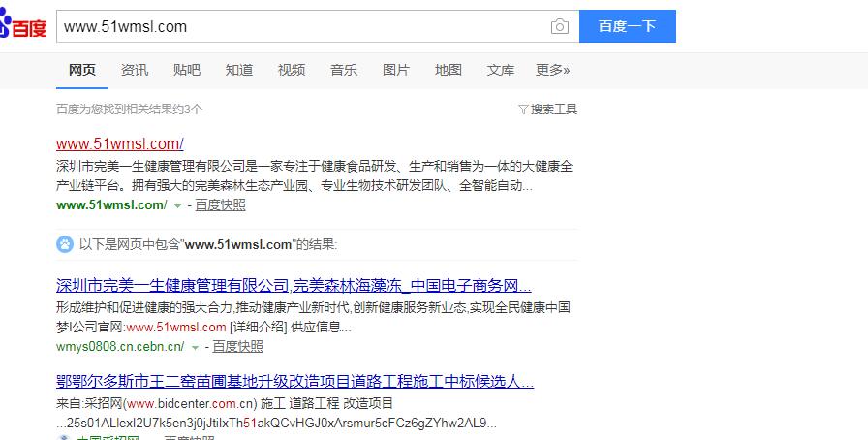The height and width of the screenshot is (440, 868).
Task: Click the 百度为您找到相关结果约3个 count text
Action: [130, 110]
